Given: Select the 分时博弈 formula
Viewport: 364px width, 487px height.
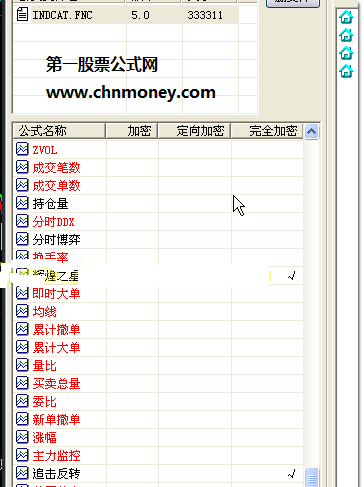Looking at the screenshot, I should (x=56, y=240).
